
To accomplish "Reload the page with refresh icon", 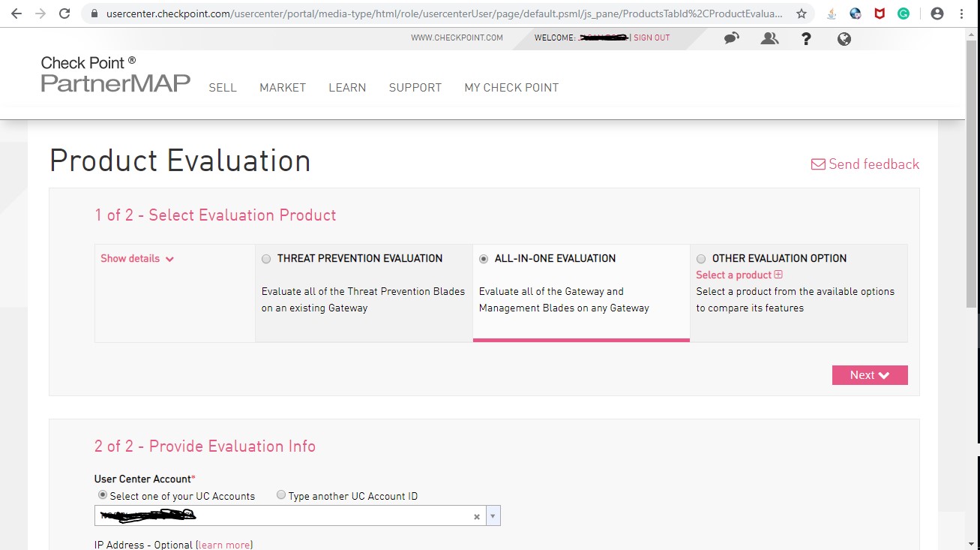I will [64, 14].
